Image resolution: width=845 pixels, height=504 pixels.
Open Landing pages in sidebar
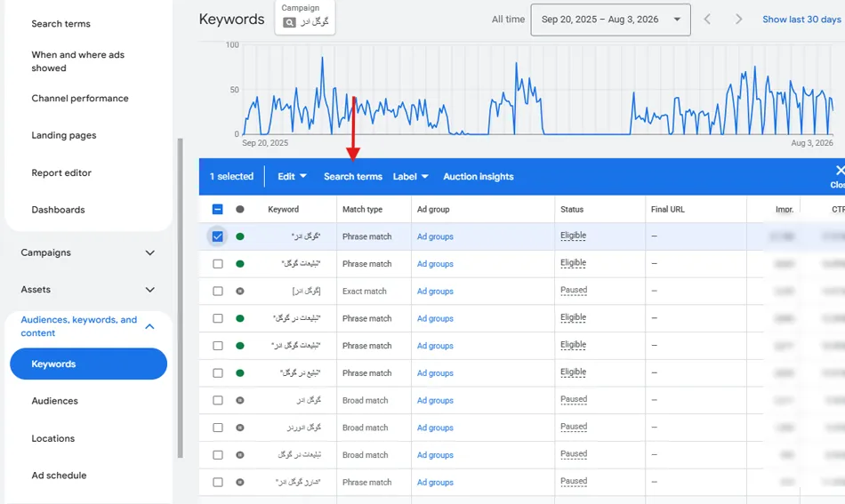[63, 135]
